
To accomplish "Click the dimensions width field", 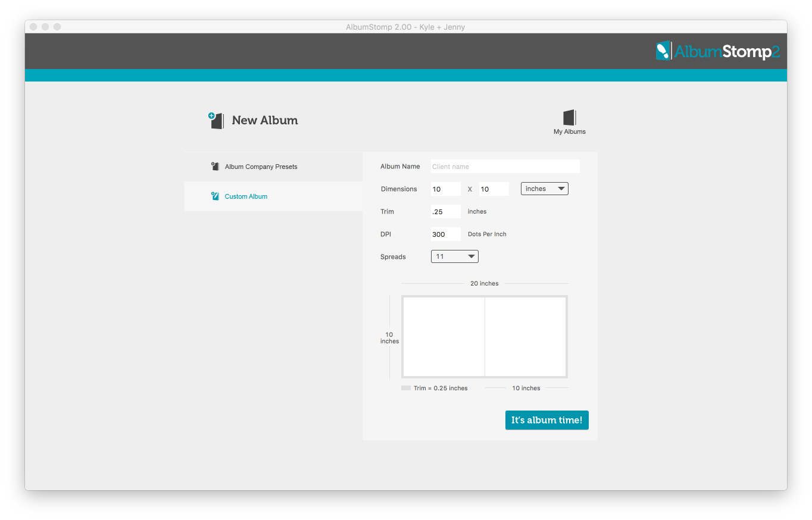I will 445,189.
